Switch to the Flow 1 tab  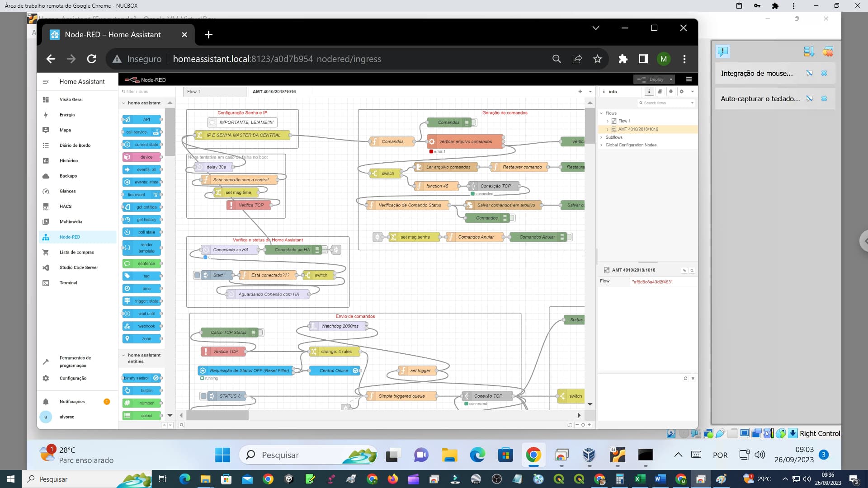[x=214, y=91]
